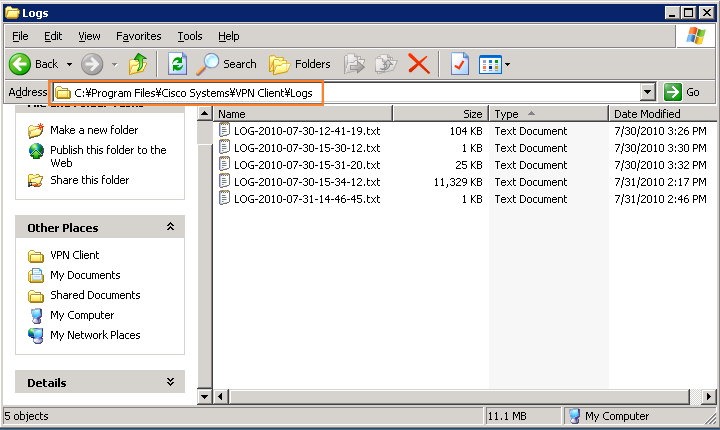Open the VPN Client folder link

pyautogui.click(x=74, y=255)
